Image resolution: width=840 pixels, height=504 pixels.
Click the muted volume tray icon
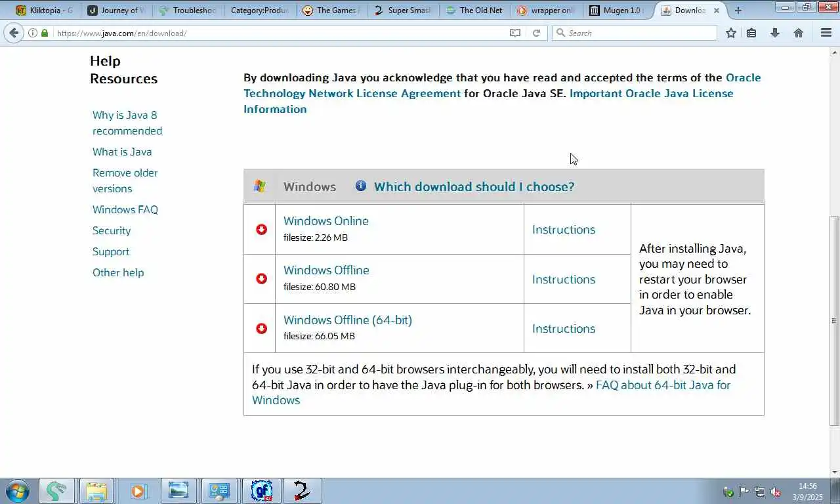tap(776, 492)
